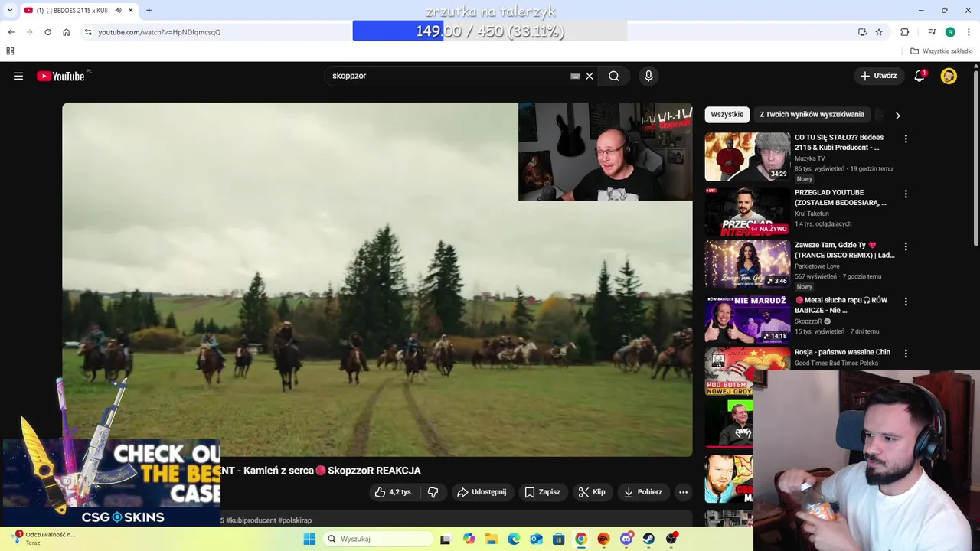This screenshot has width=980, height=551.
Task: Open Metal słucha rapu RÓW BABICZE thumbnail
Action: pyautogui.click(x=747, y=319)
